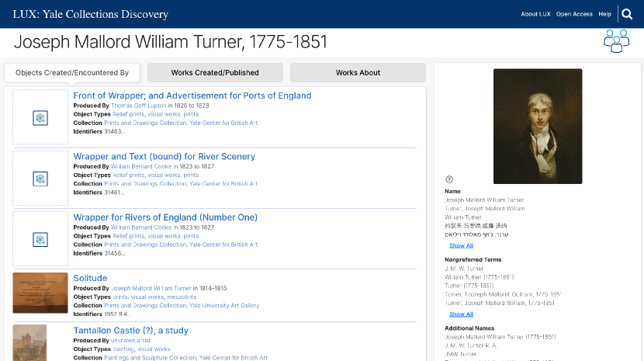
Task: Open the search magnifier icon
Action: click(627, 14)
